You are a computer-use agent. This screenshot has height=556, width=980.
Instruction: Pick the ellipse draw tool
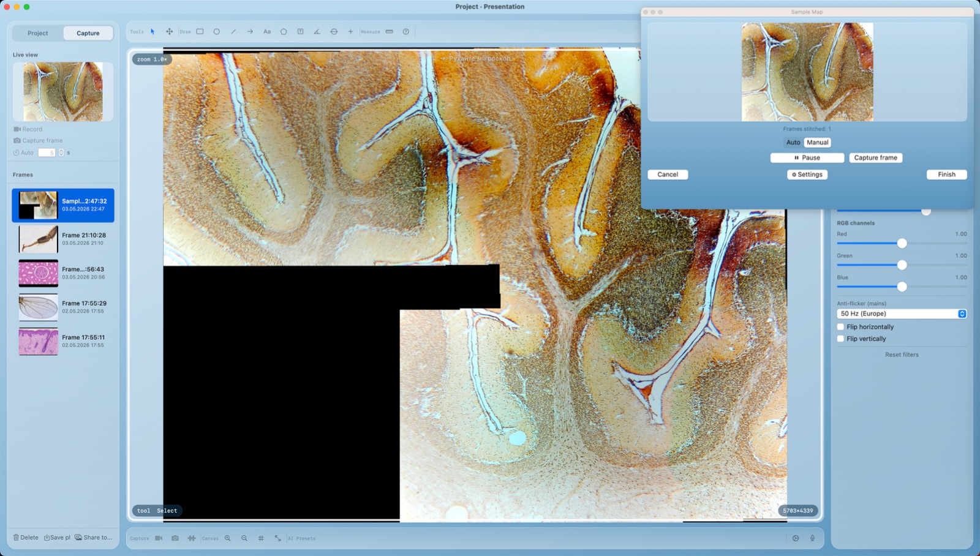point(217,32)
